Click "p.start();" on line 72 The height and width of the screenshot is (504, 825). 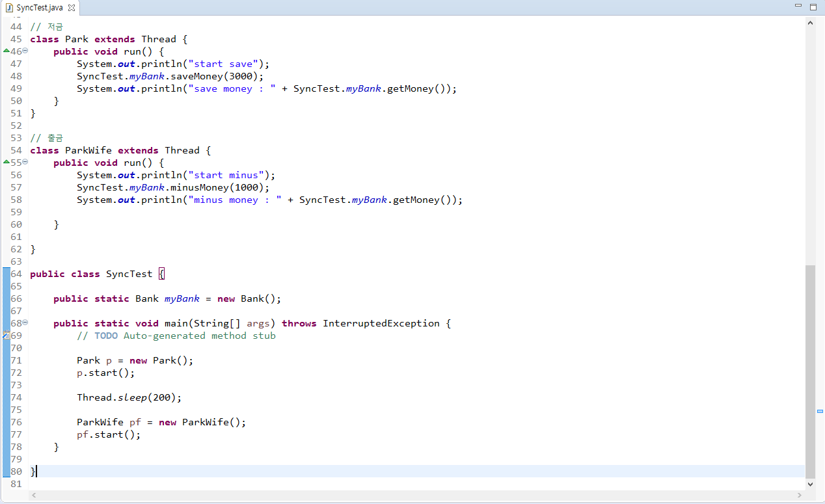(106, 373)
